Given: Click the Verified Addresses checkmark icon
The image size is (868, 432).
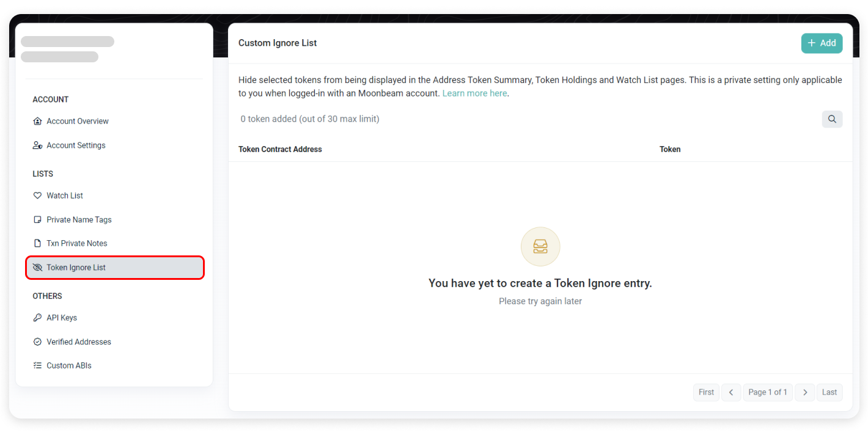Looking at the screenshot, I should [37, 342].
